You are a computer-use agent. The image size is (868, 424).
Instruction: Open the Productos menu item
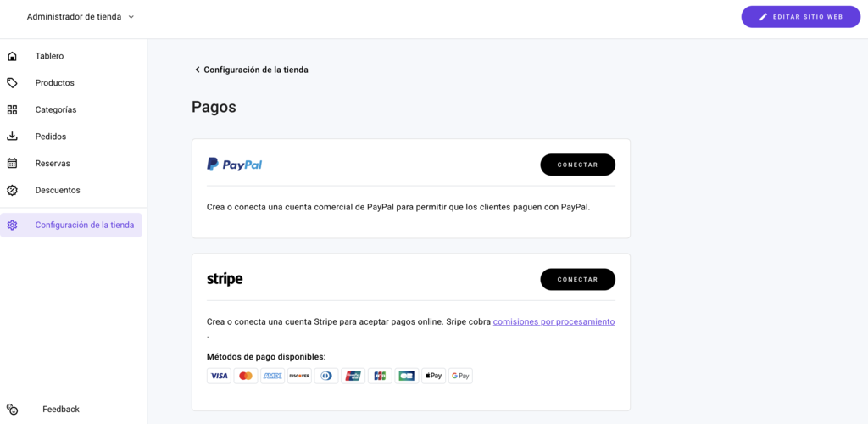(54, 83)
